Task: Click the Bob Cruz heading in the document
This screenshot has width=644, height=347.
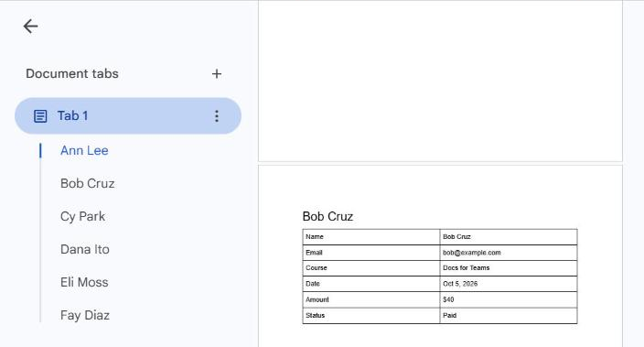Action: tap(327, 216)
